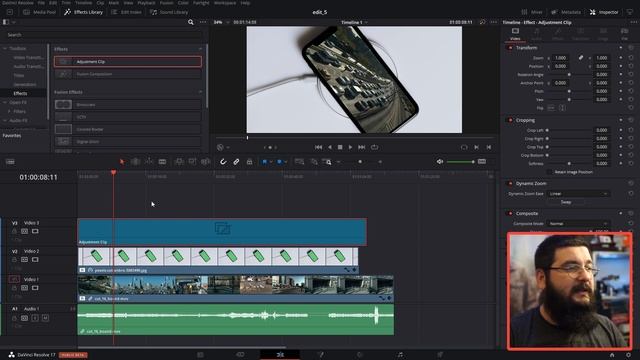Expand the Filters tree item
The height and width of the screenshot is (360, 640).
point(9,111)
